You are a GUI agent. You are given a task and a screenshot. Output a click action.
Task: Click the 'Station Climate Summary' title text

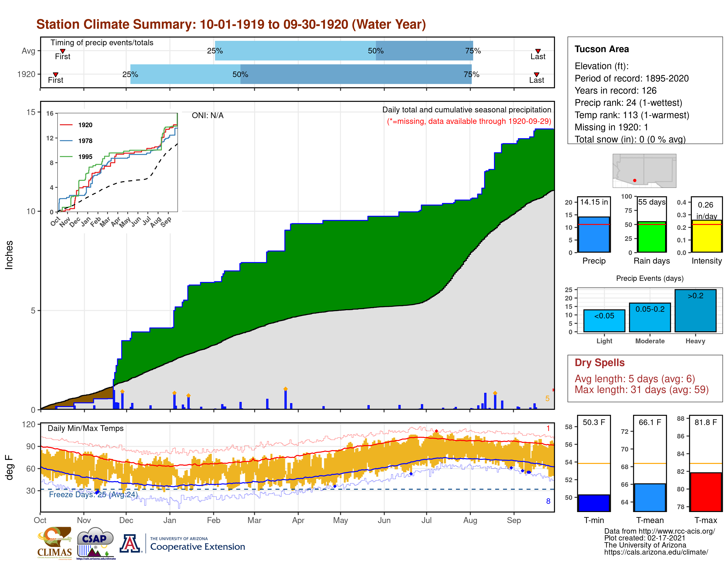pos(231,24)
